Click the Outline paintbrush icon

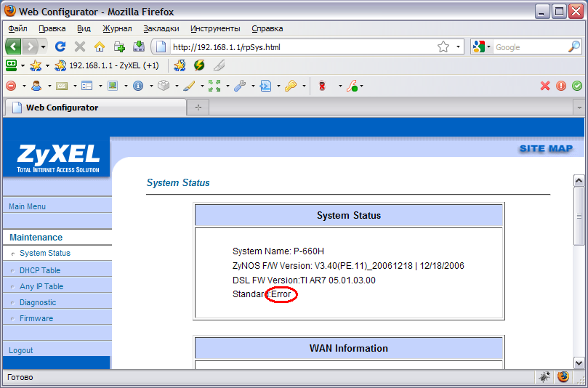pos(189,86)
